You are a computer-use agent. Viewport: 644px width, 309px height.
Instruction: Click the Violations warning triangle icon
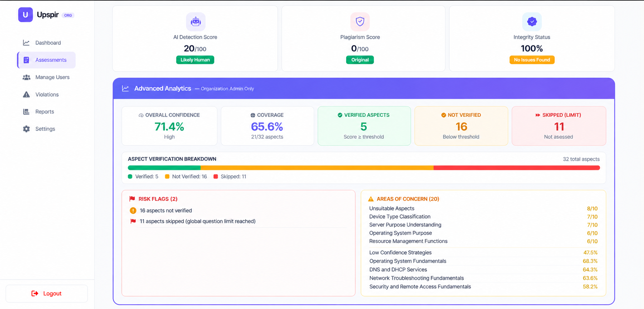point(26,95)
